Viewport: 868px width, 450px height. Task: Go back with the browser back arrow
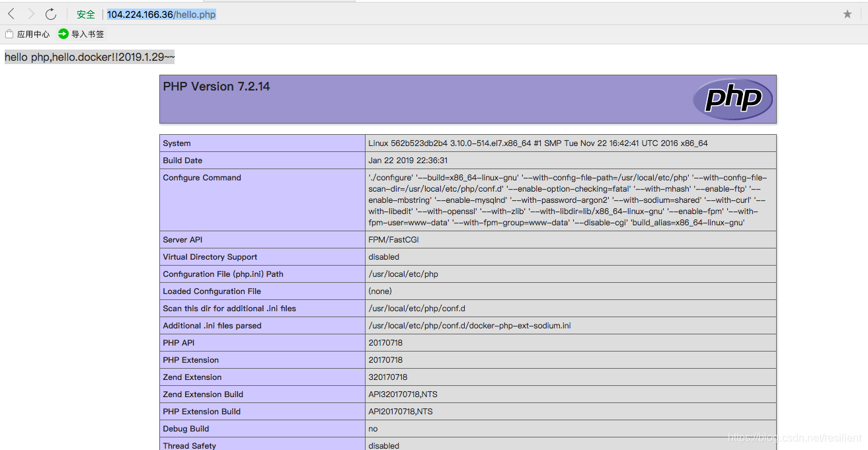pos(11,14)
